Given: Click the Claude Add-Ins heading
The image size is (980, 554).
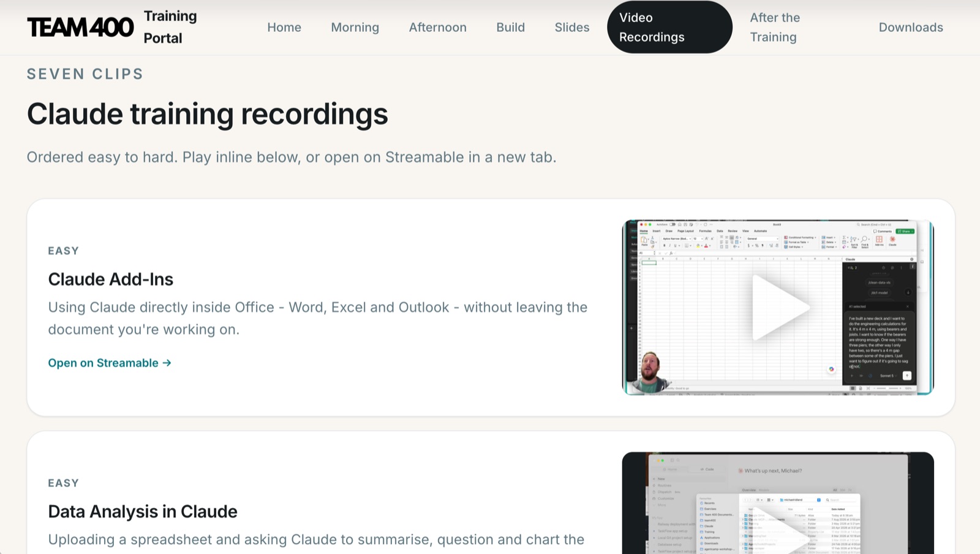Looking at the screenshot, I should [x=111, y=279].
